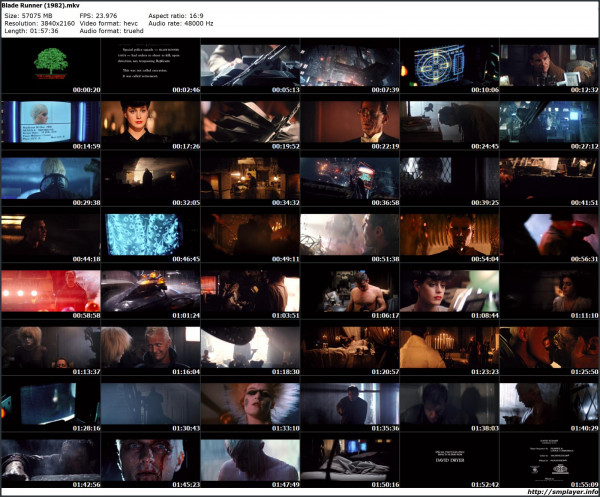
Task: Select the thumbnail at 00:14:59
Action: (x=51, y=122)
